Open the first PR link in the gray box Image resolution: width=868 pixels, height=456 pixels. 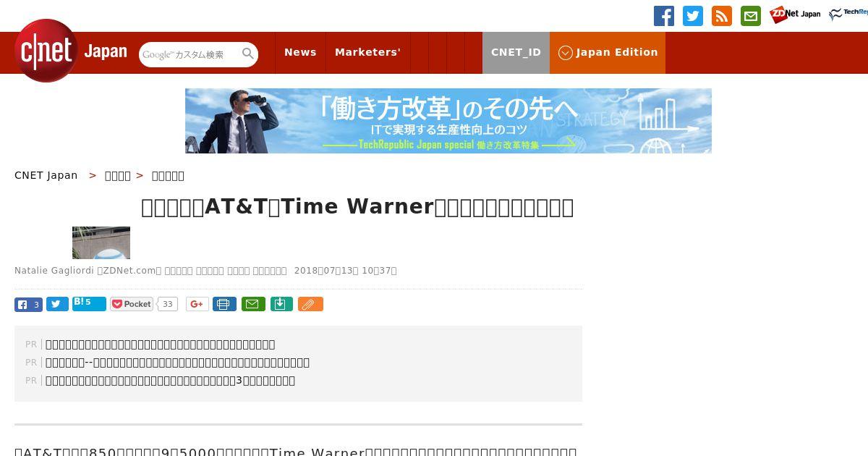(x=160, y=345)
